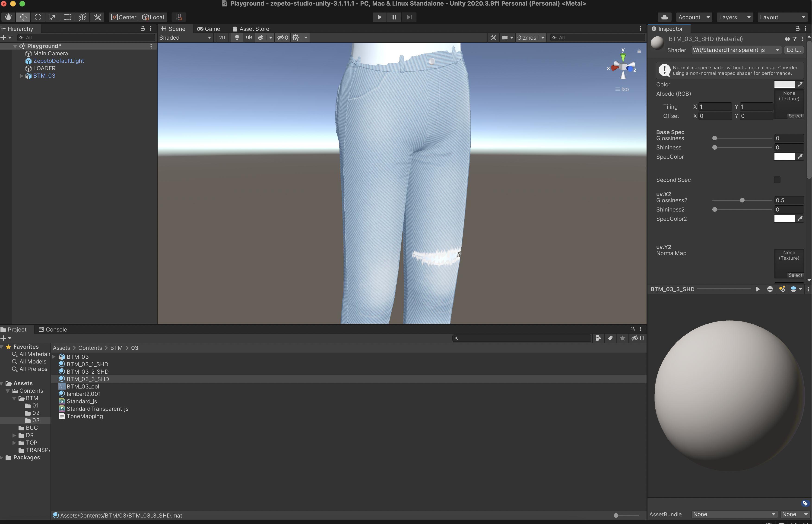Enable the Second Spec checkbox
The width and height of the screenshot is (812, 524).
coord(777,180)
